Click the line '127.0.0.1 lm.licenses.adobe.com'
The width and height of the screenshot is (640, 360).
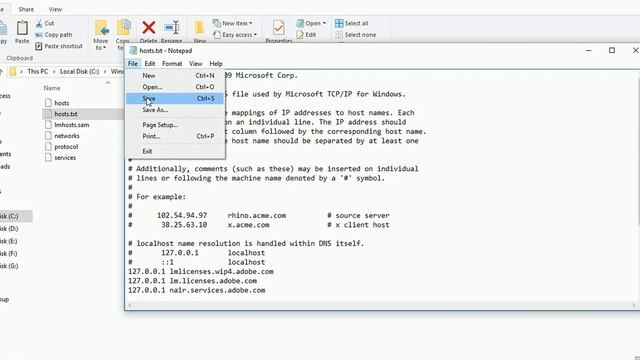(x=193, y=281)
